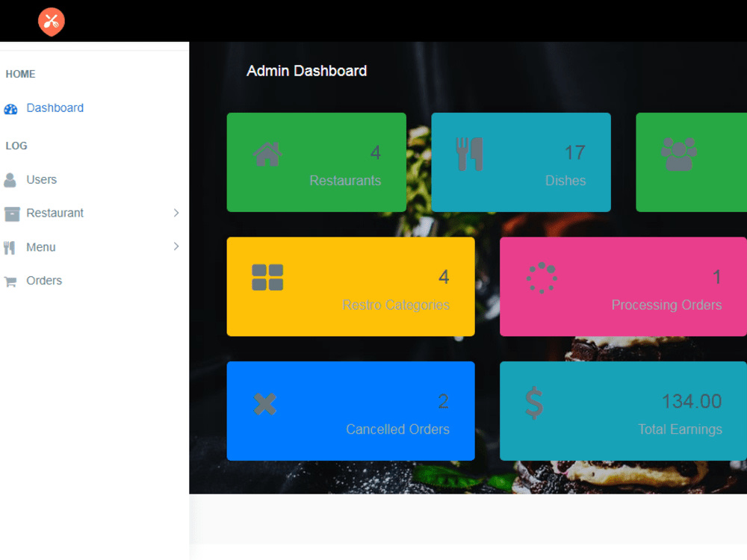Click the Users person icon in sidebar
The image size is (747, 560).
(10, 180)
